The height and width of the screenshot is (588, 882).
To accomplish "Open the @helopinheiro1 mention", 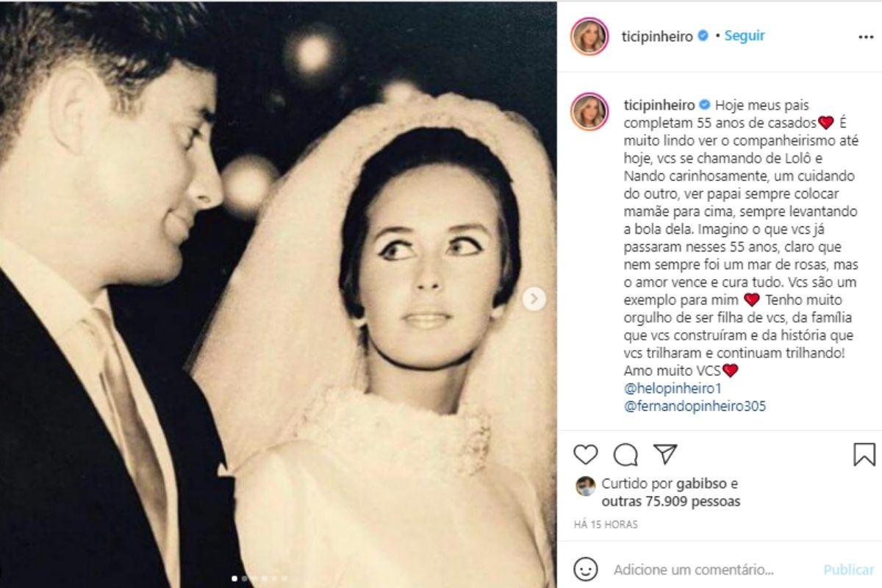I will point(667,388).
